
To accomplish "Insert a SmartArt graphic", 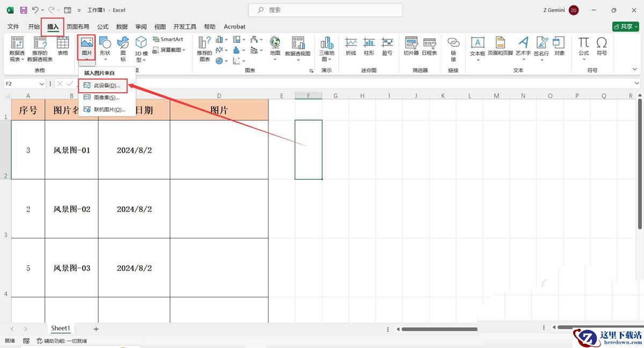I will pyautogui.click(x=168, y=39).
